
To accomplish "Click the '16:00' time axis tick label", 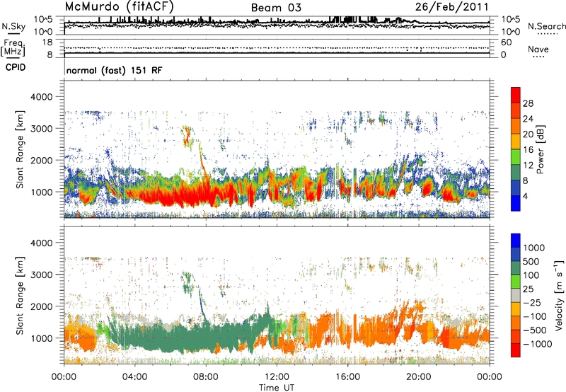I will coord(347,377).
